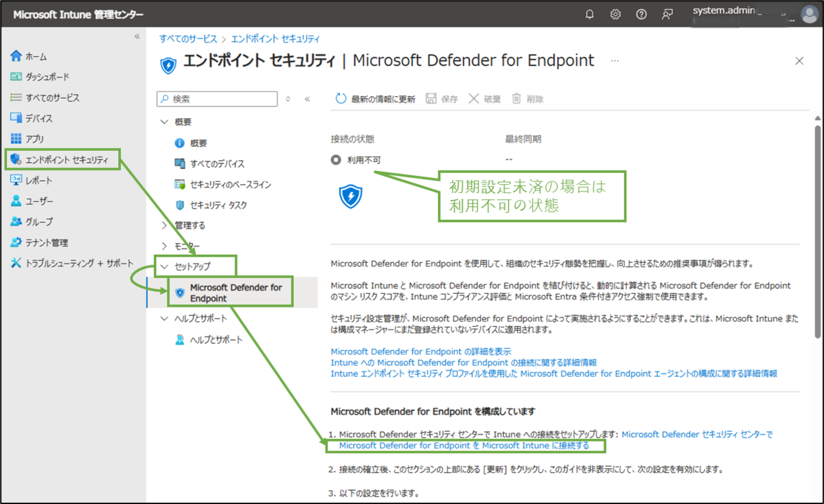Click the 利用不可 status indicator icon
This screenshot has height=504, width=824.
[336, 160]
